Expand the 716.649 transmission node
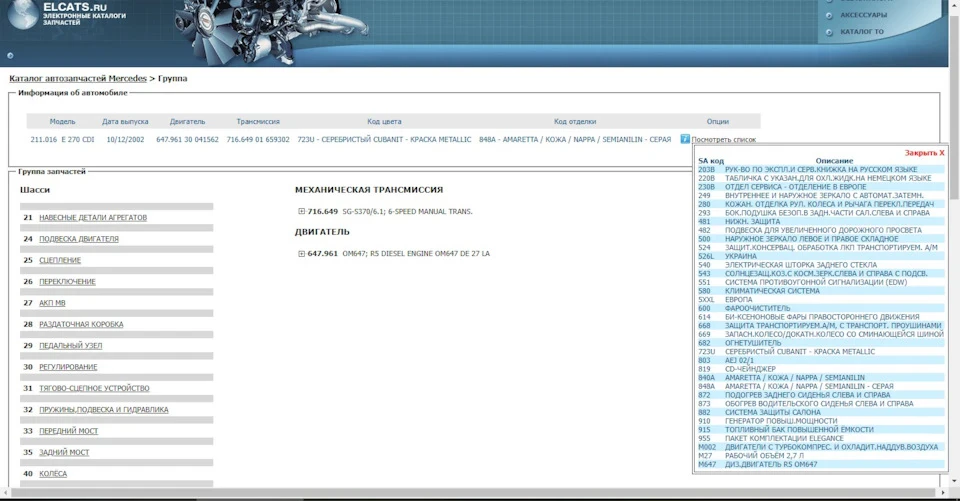960x501 pixels. pyautogui.click(x=301, y=211)
